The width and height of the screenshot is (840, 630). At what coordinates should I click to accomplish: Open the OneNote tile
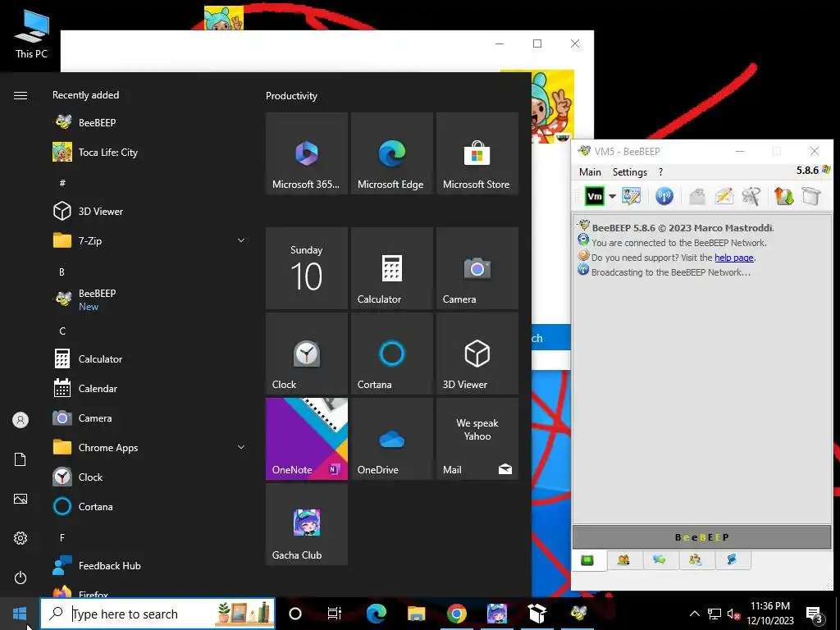(307, 439)
